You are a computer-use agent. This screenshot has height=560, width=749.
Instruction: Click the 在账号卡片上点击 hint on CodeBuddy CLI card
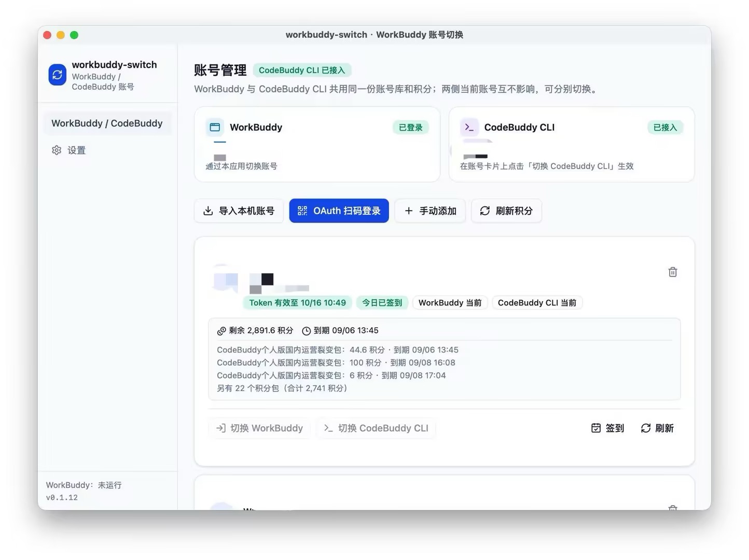coord(547,166)
